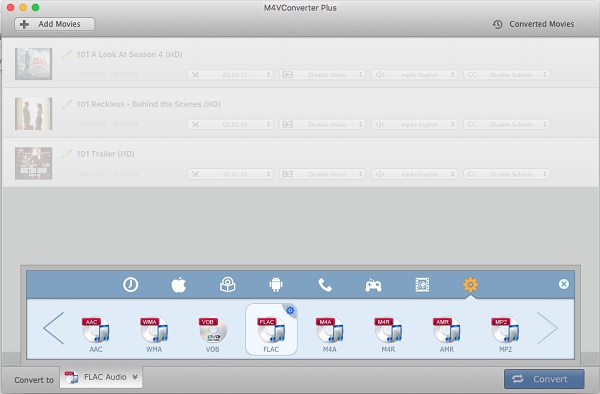Select the orange gear custom formats tab
The height and width of the screenshot is (394, 600).
click(x=470, y=285)
